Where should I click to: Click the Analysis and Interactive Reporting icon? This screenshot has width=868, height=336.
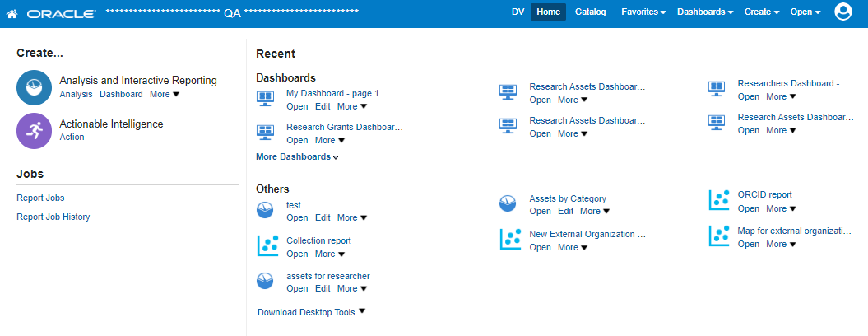click(34, 87)
